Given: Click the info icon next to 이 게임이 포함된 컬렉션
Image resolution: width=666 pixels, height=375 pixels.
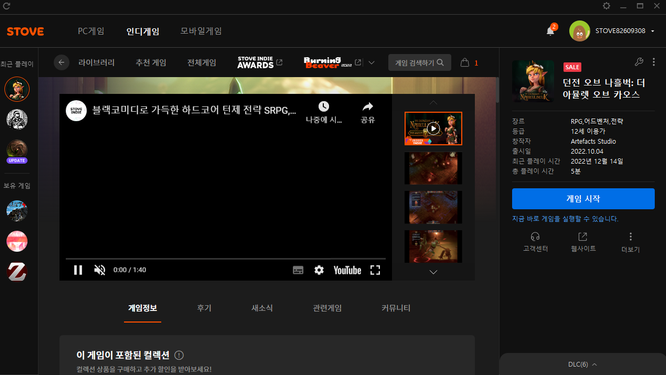Looking at the screenshot, I should click(179, 355).
